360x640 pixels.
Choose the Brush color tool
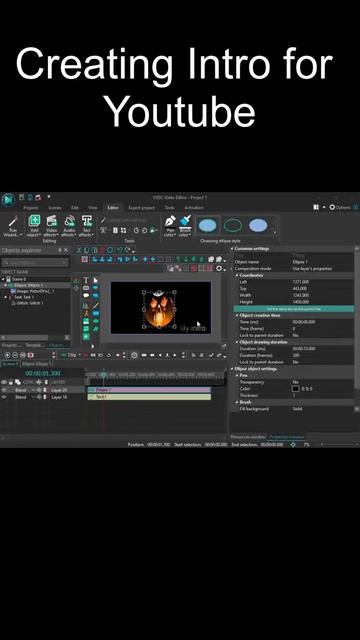tap(185, 226)
